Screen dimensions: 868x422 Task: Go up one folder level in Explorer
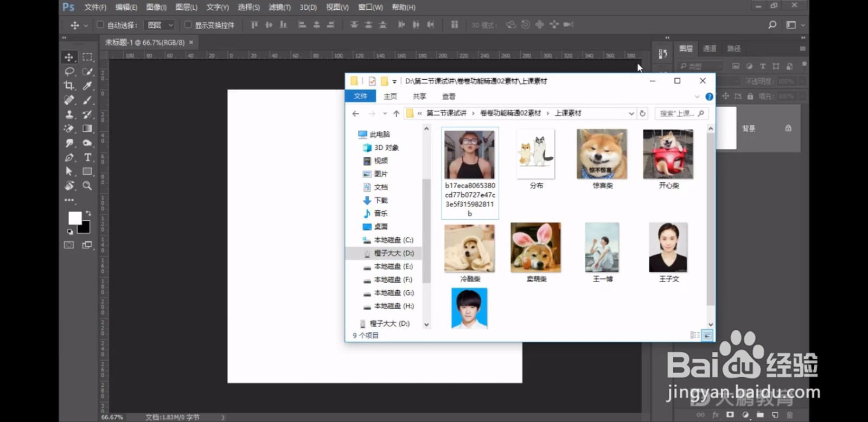(x=397, y=113)
